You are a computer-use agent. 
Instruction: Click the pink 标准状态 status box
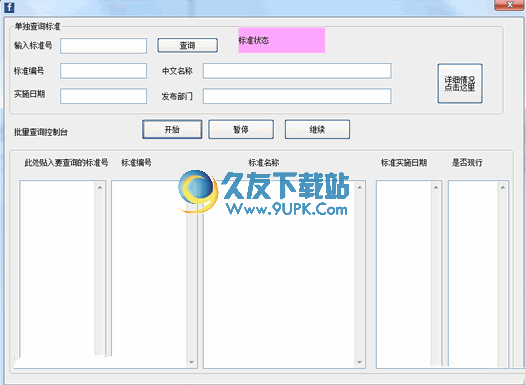281,40
